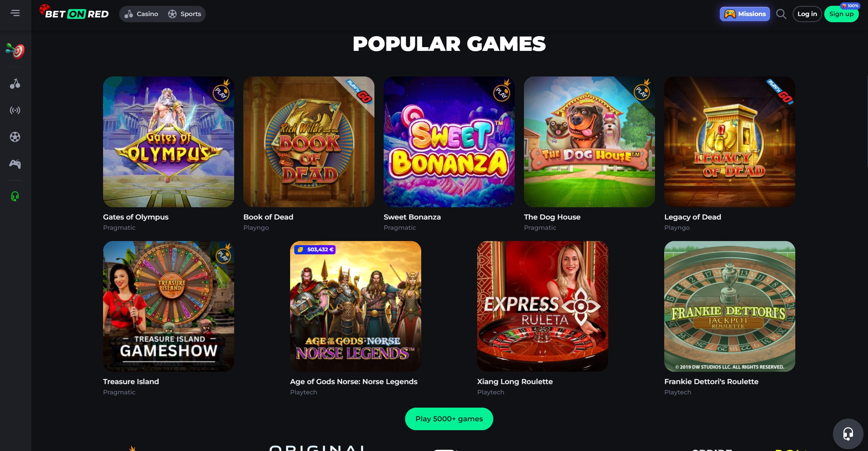Open the Missions button
The width and height of the screenshot is (868, 451).
pos(745,14)
